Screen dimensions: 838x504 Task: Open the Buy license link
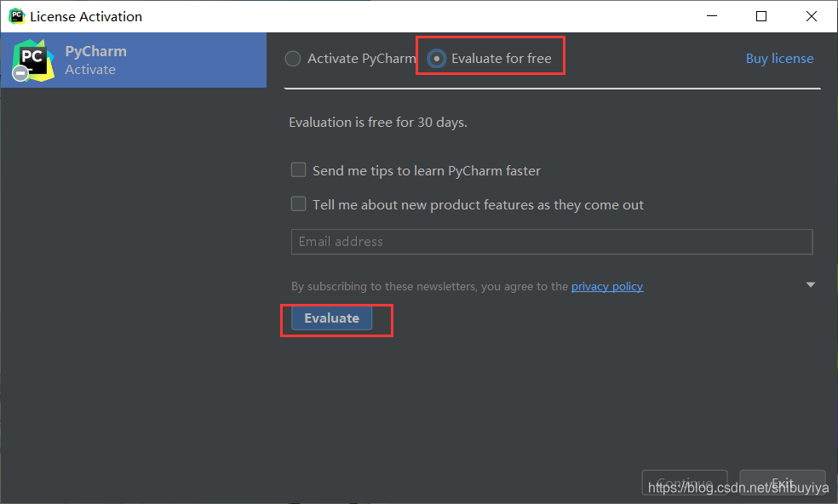pyautogui.click(x=779, y=58)
